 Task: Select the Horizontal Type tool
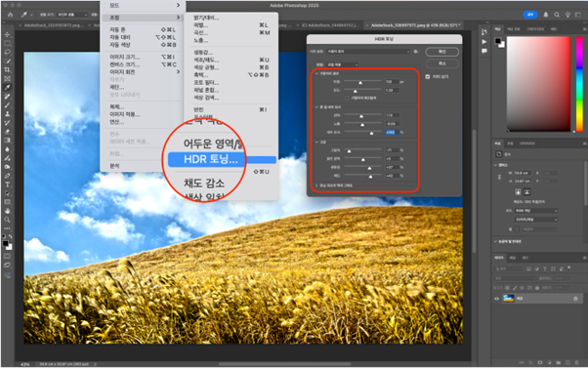[7, 184]
